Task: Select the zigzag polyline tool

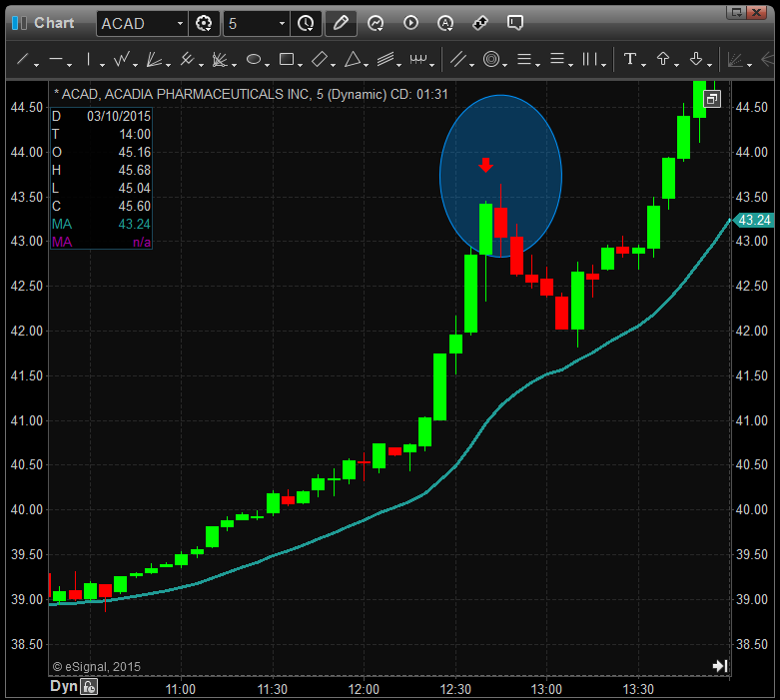Action: (x=121, y=60)
